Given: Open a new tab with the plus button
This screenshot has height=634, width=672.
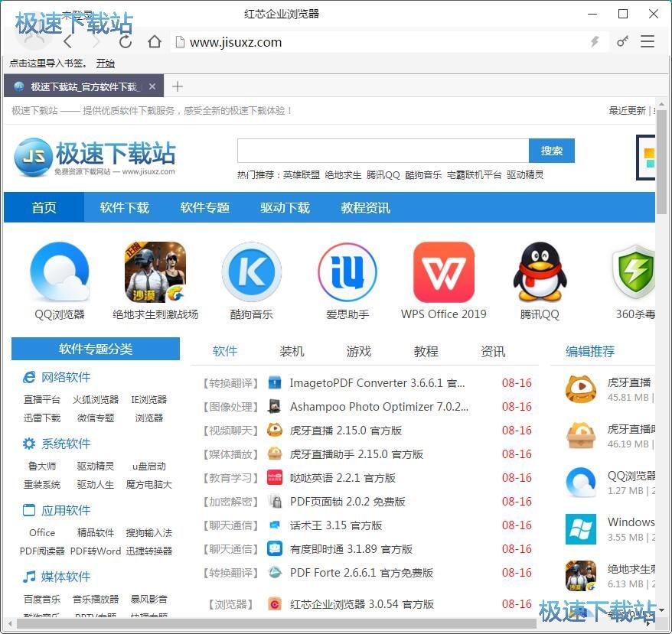Looking at the screenshot, I should click(x=178, y=86).
